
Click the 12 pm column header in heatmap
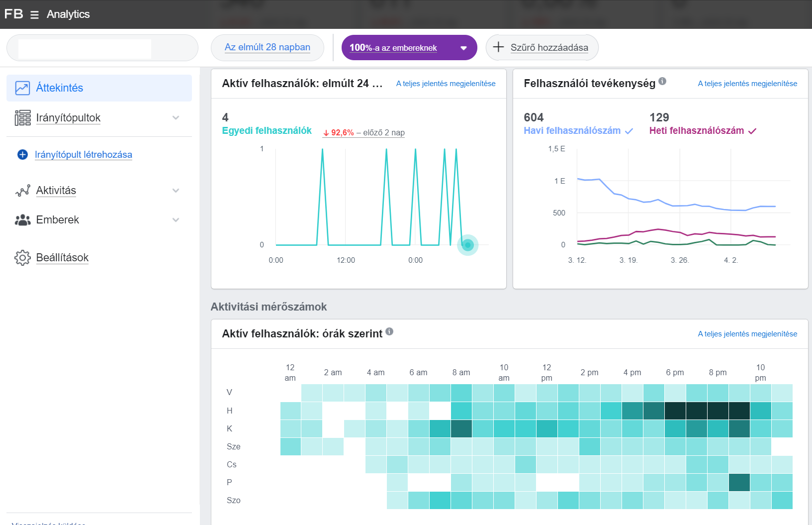click(546, 373)
